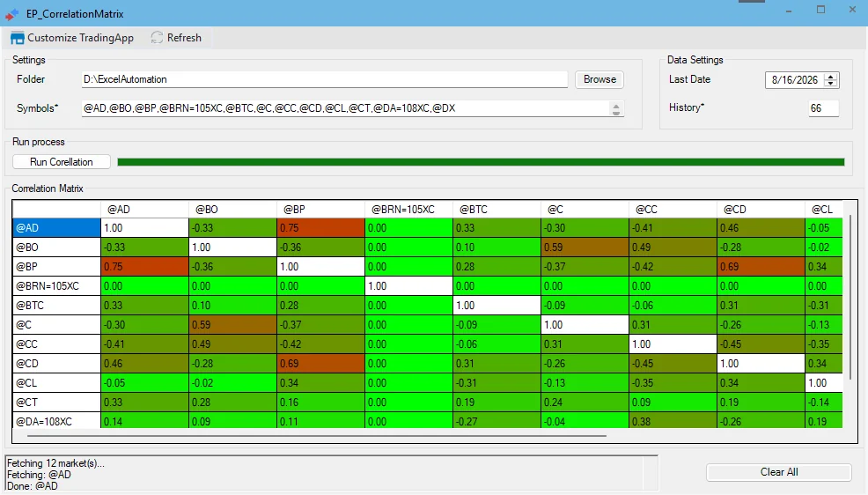The image size is (868, 495).
Task: Click the Last Date field 8/16/2026
Action: point(794,80)
